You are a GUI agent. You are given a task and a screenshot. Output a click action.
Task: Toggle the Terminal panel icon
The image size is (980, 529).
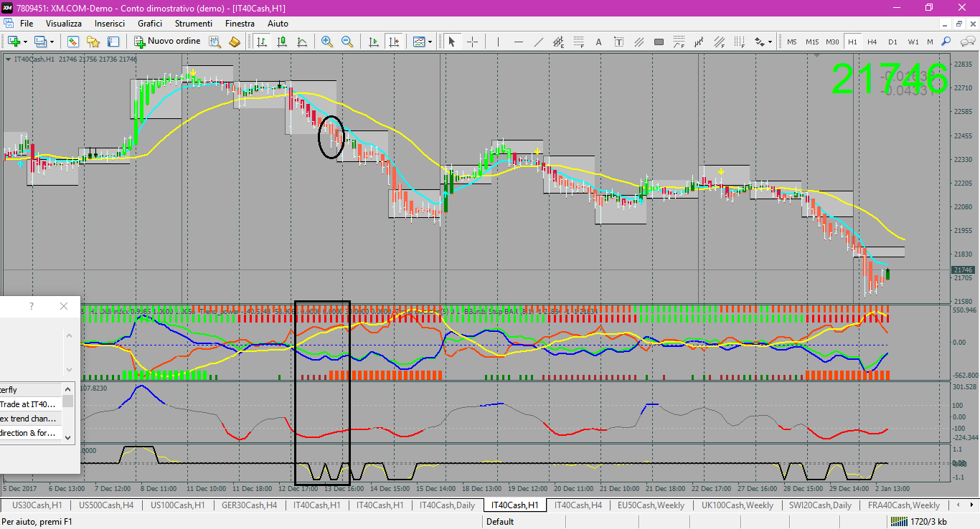(x=113, y=42)
